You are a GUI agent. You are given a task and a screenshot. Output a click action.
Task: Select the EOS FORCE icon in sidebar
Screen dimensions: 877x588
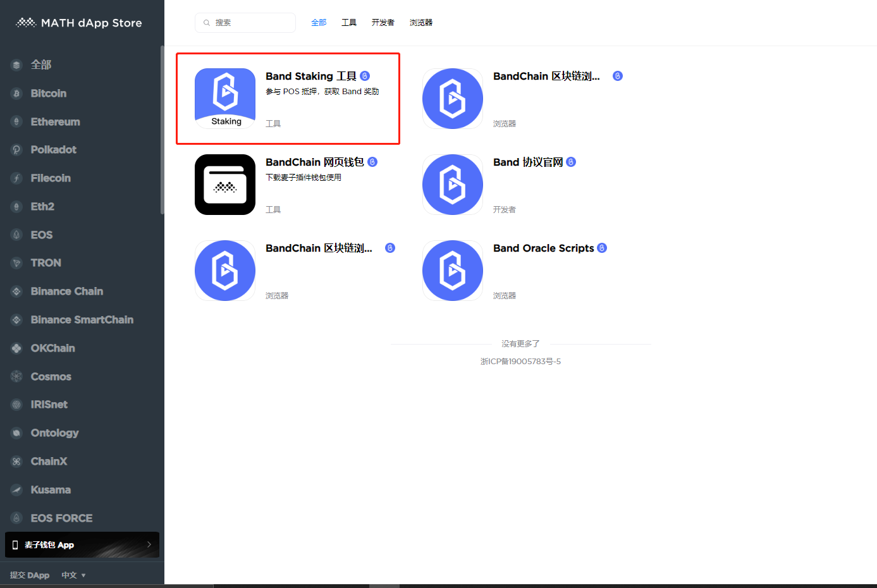coord(17,518)
